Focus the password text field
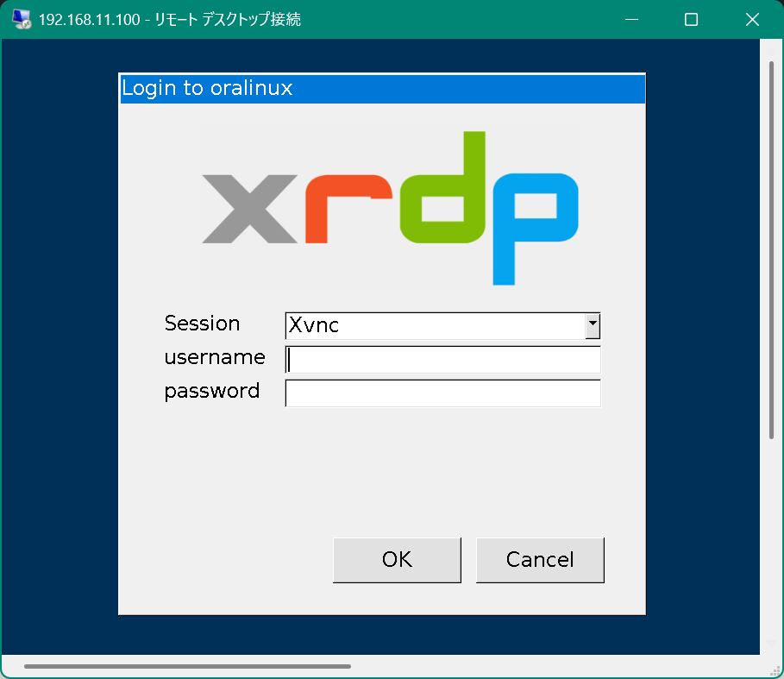The height and width of the screenshot is (679, 784). pyautogui.click(x=442, y=393)
